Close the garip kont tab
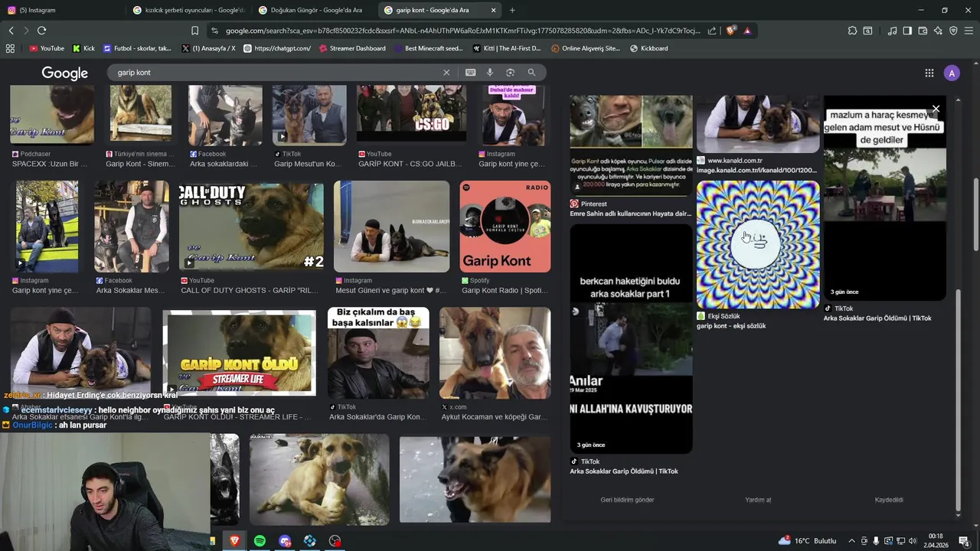The image size is (980, 551). pyautogui.click(x=493, y=10)
